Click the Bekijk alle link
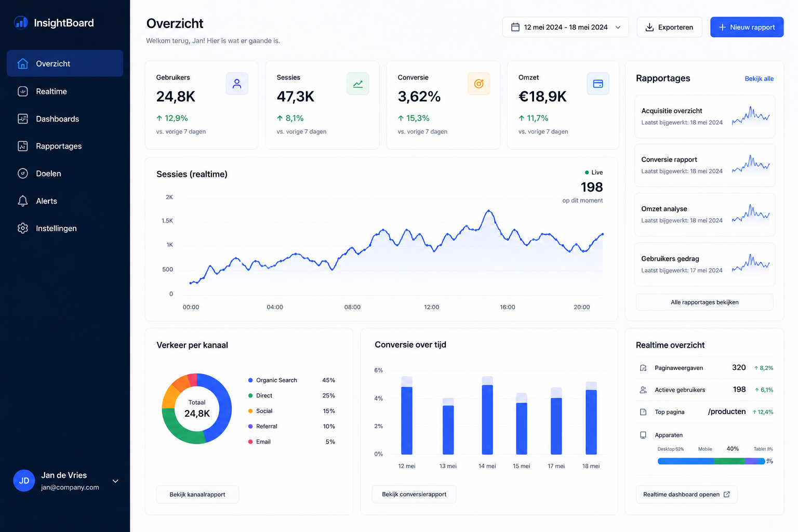Image resolution: width=798 pixels, height=532 pixels. (x=759, y=78)
